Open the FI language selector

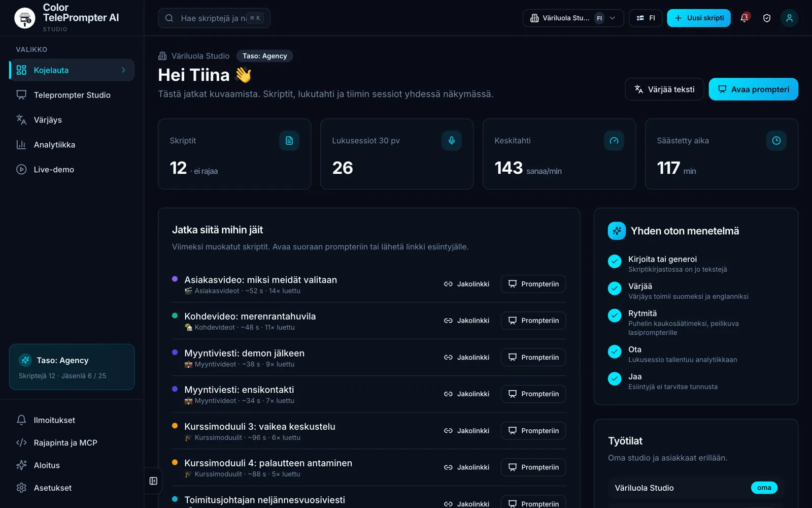pos(646,18)
